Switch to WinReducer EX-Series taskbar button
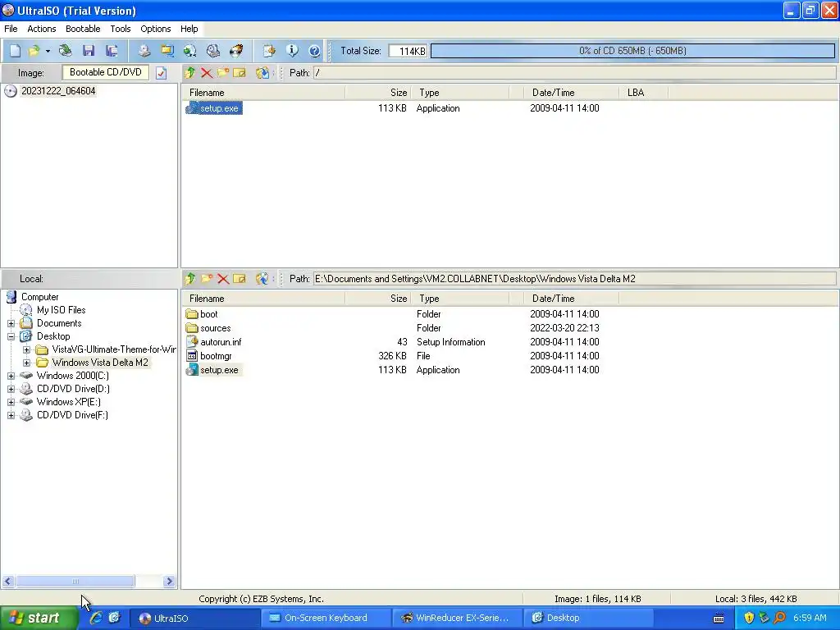840x630 pixels. 456,619
